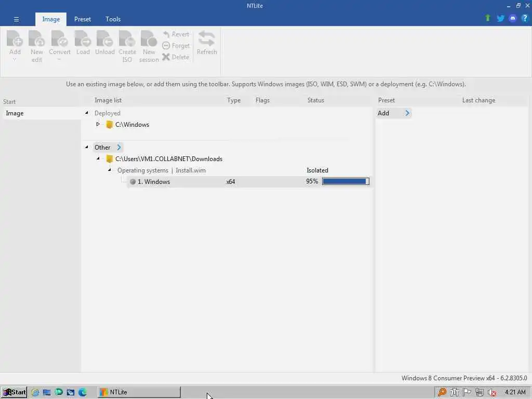Click the chevron beside preset Add

click(x=407, y=113)
